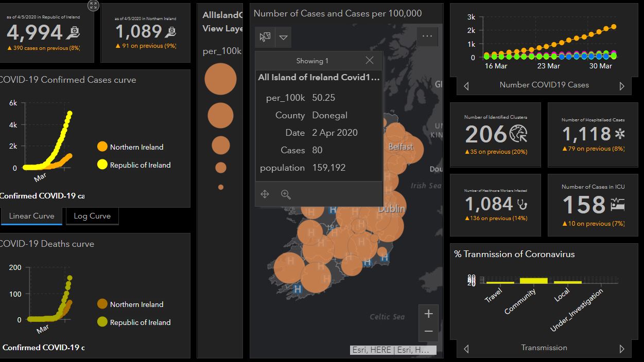Go to previous chart before Number COVID19 Cases

[x=466, y=86]
